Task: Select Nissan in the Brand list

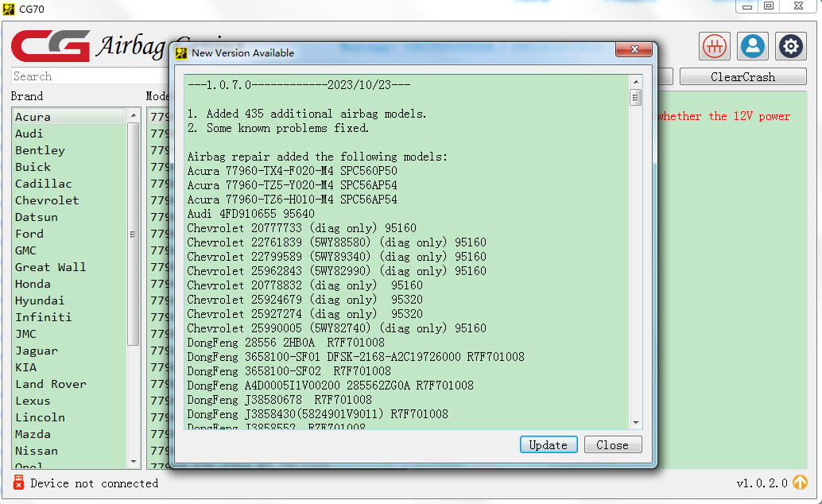Action: point(69,451)
